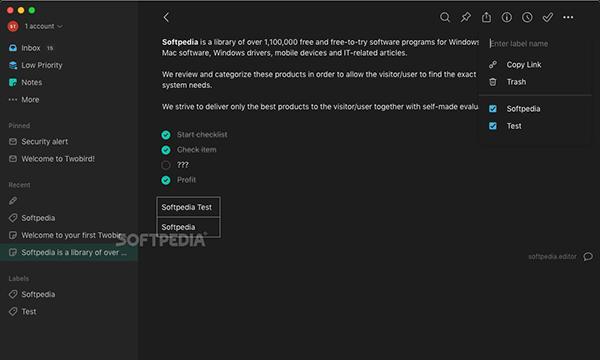Expand the 1 account dropdown

(44, 26)
